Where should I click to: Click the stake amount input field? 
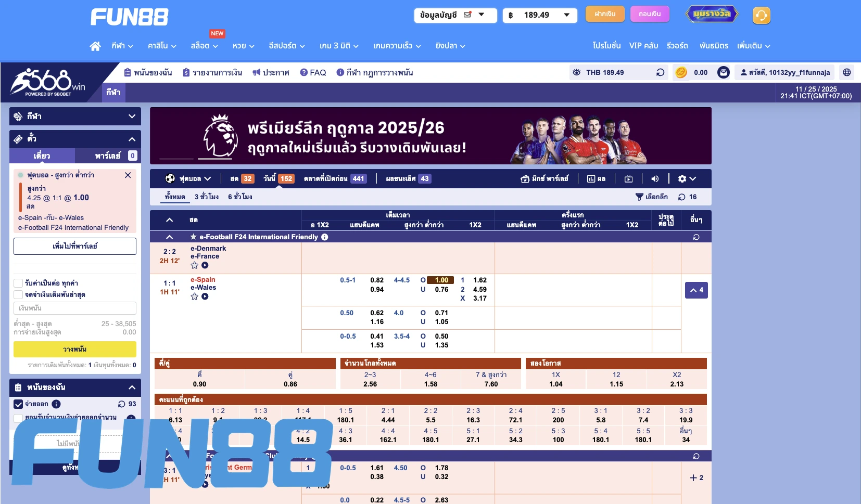75,308
